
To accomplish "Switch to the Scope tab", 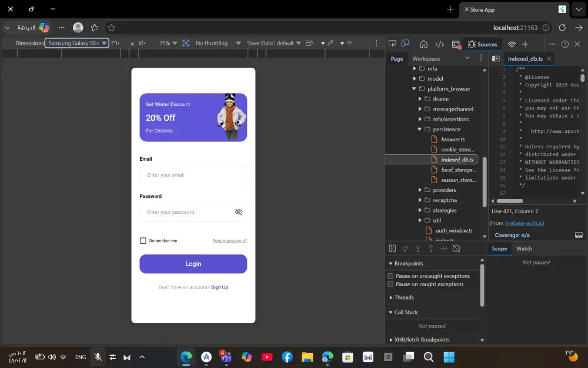I will [x=499, y=248].
